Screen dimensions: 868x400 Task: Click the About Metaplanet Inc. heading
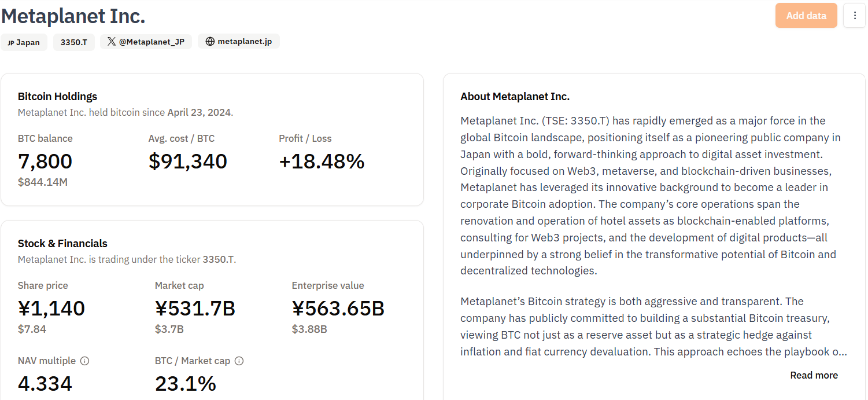pos(515,97)
